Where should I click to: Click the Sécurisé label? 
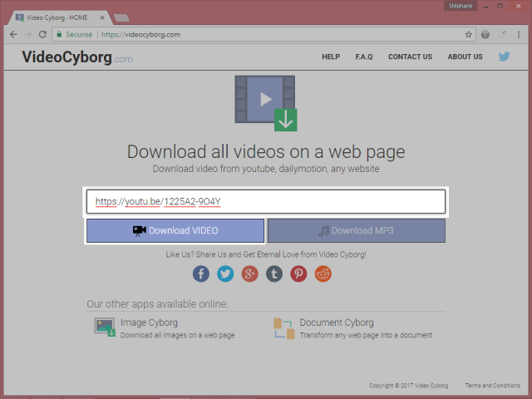tap(79, 34)
